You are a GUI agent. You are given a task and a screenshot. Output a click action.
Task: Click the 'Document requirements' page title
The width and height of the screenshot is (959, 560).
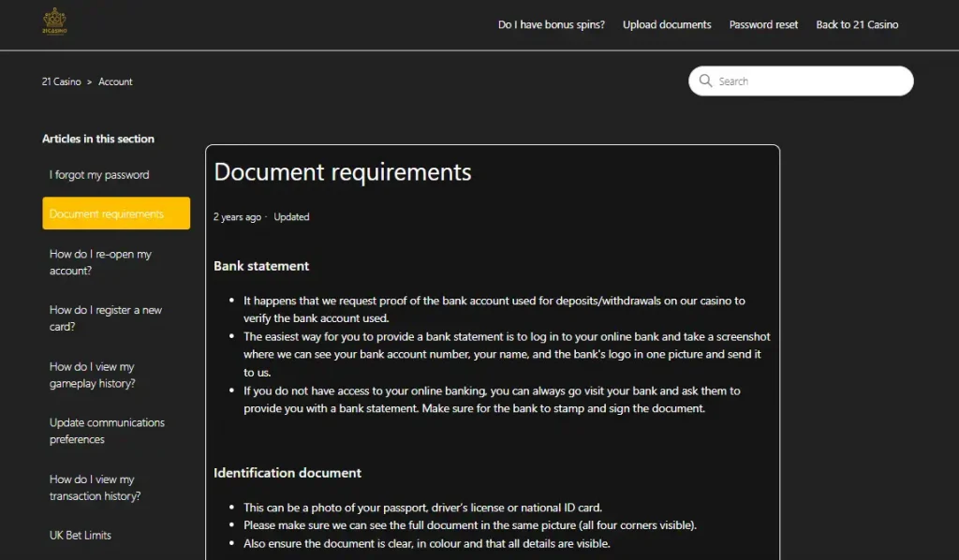(x=343, y=171)
